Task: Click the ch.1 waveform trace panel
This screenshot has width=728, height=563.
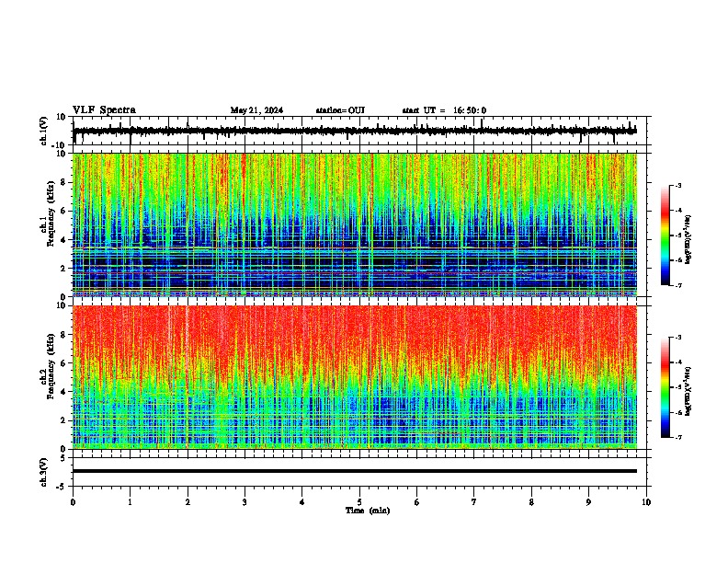Action: pyautogui.click(x=361, y=131)
